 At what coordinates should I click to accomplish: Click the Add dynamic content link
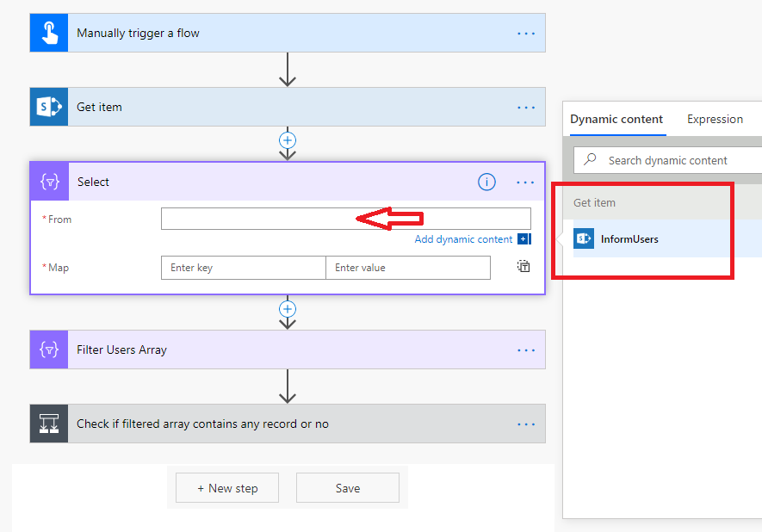pos(464,238)
